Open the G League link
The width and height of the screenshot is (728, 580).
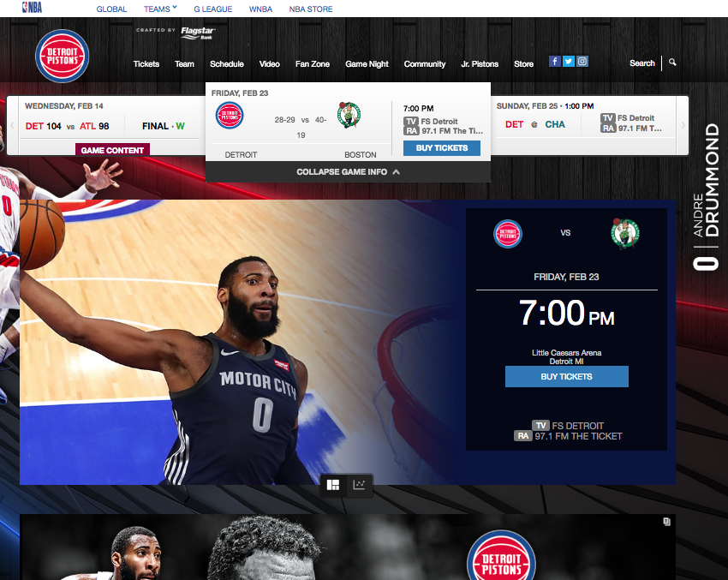tap(213, 9)
